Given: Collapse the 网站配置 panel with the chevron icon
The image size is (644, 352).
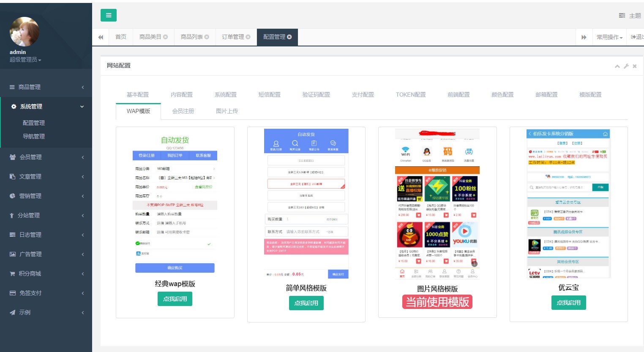Looking at the screenshot, I should [x=617, y=66].
